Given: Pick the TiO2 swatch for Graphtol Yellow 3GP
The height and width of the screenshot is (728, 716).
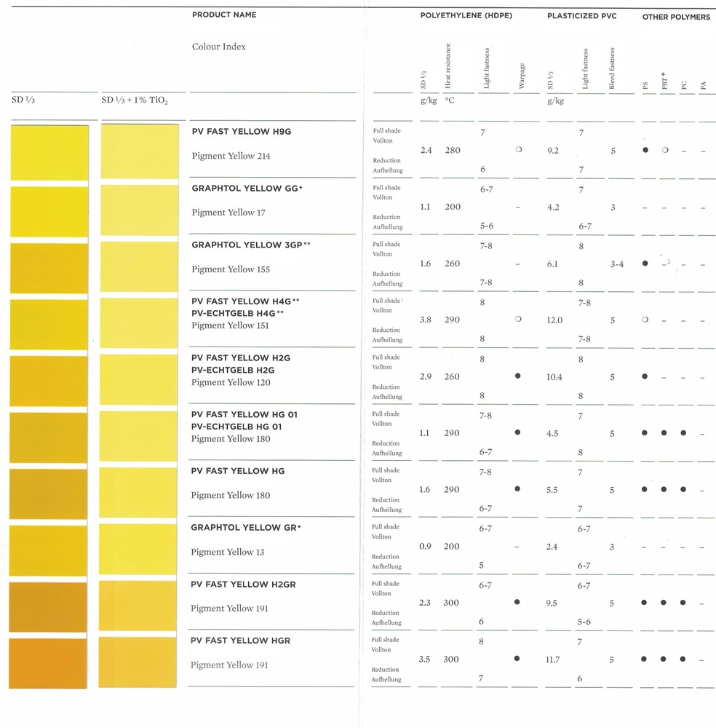Looking at the screenshot, I should click(139, 267).
